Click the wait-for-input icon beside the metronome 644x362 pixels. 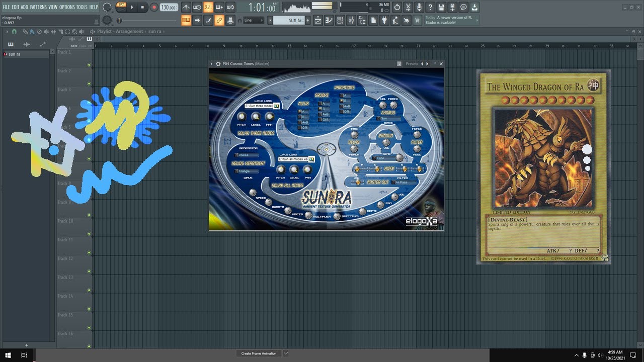pos(197,8)
